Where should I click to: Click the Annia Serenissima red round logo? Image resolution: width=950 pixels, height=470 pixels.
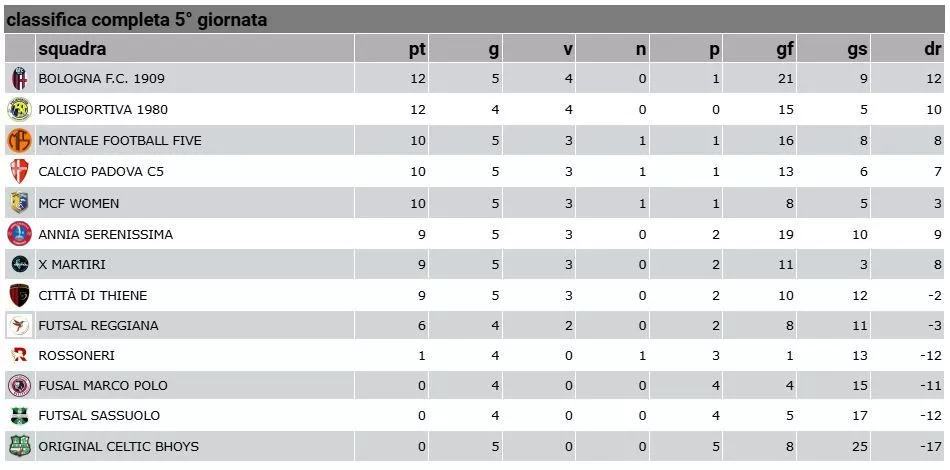(19, 234)
